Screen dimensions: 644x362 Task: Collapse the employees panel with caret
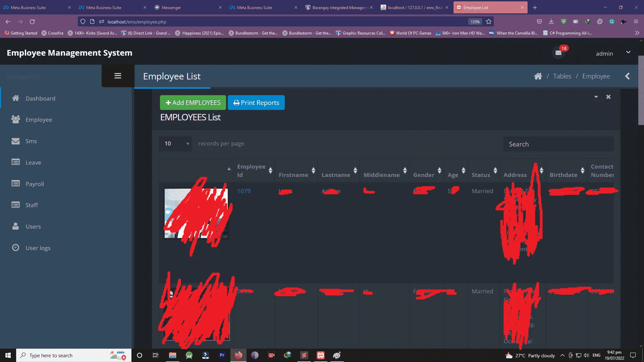point(596,97)
